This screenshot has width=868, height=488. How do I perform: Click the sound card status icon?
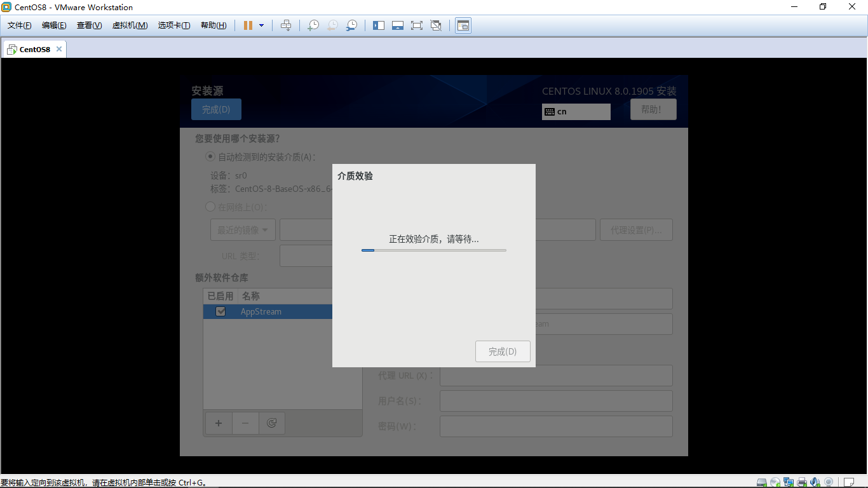tap(815, 482)
